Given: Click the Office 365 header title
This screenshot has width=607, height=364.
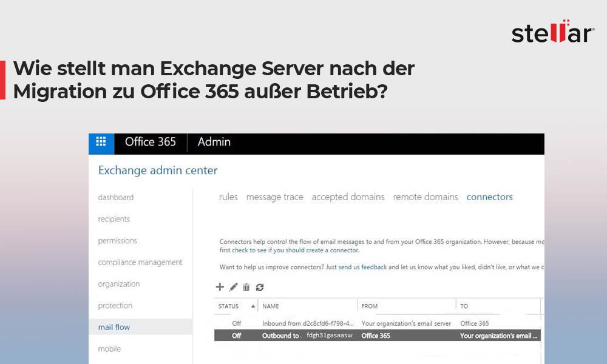Looking at the screenshot, I should [x=150, y=142].
